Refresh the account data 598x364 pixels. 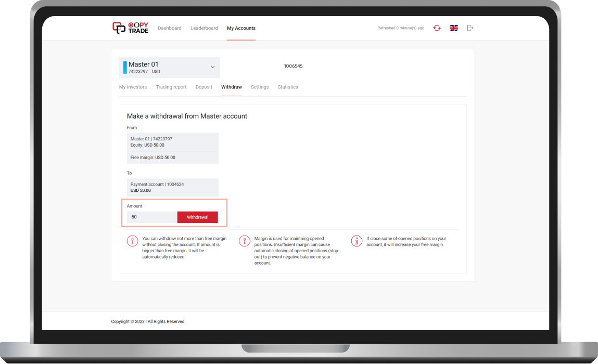(437, 28)
